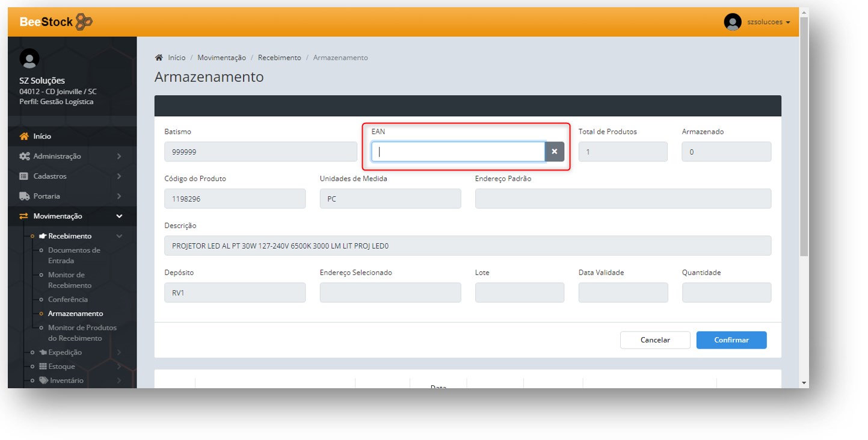Clear the EAN field with X button
This screenshot has width=868, height=440.
[554, 152]
